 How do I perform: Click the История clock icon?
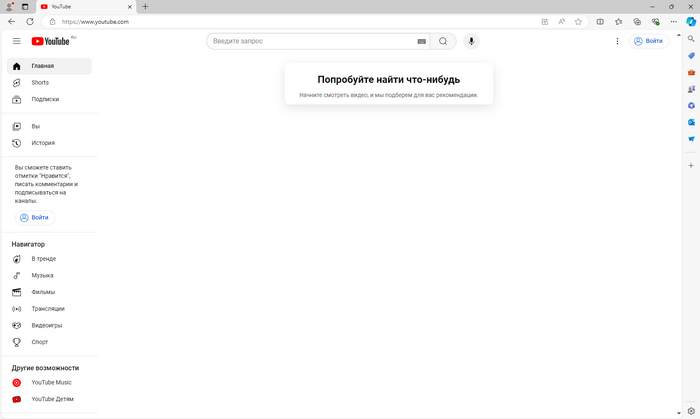(17, 143)
